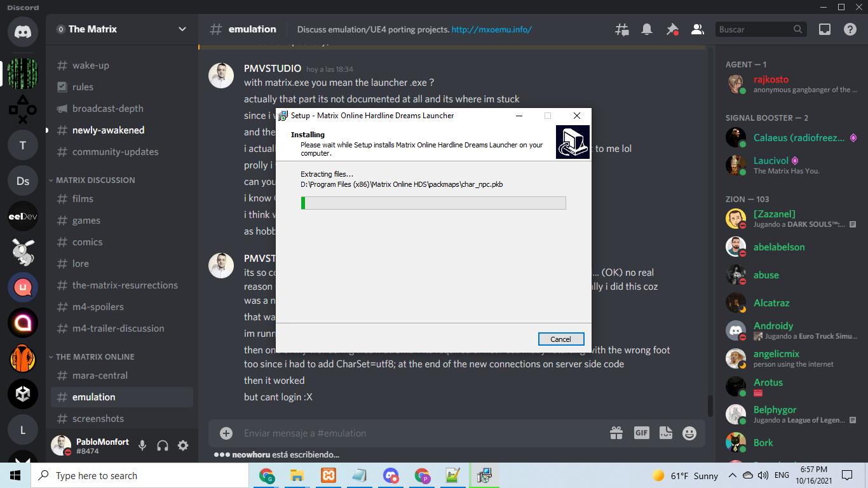Toggle the member list visibility
868x488 pixels.
tap(697, 29)
